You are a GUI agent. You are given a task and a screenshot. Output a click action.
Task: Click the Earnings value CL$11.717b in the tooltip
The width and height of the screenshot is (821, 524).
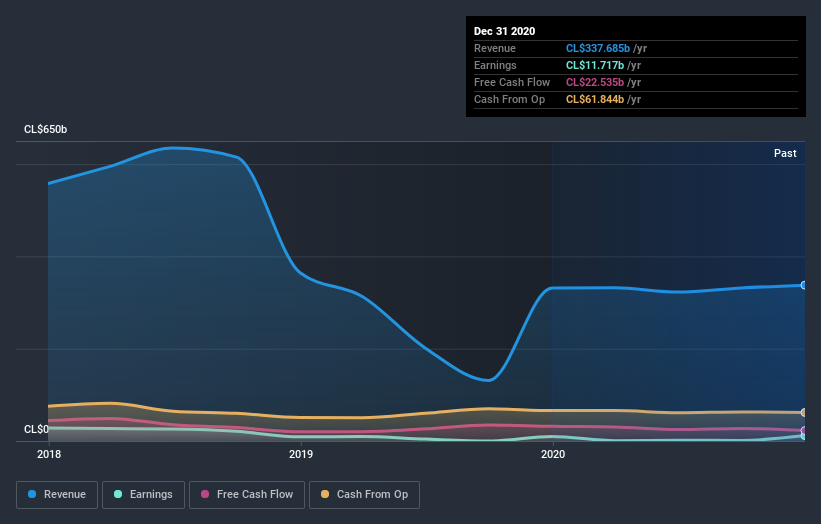coord(595,65)
